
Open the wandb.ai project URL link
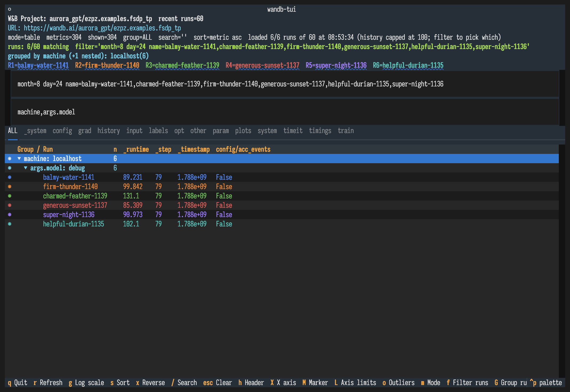tap(102, 28)
